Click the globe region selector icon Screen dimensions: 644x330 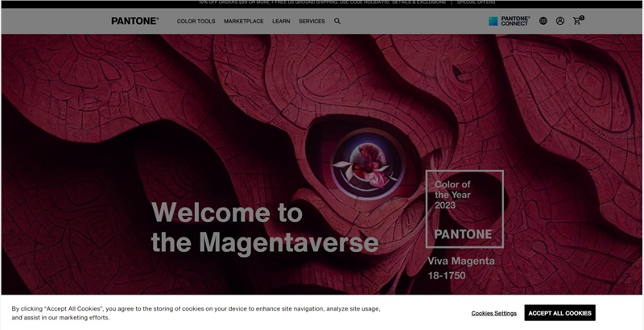click(x=543, y=21)
